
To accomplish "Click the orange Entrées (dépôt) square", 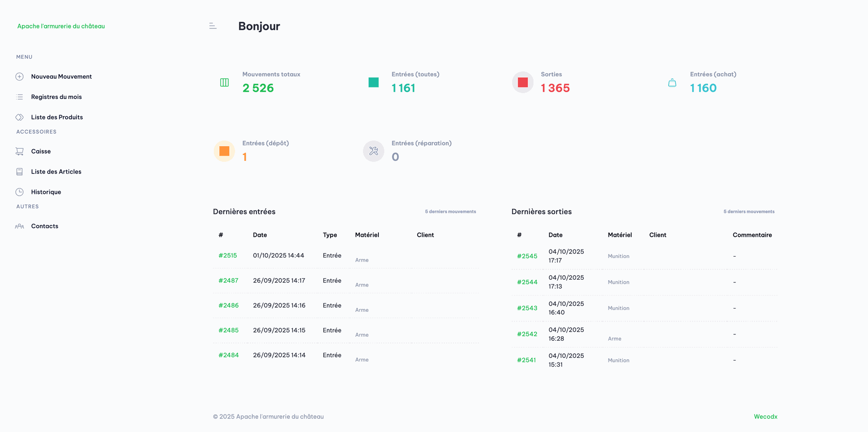I will pos(224,151).
